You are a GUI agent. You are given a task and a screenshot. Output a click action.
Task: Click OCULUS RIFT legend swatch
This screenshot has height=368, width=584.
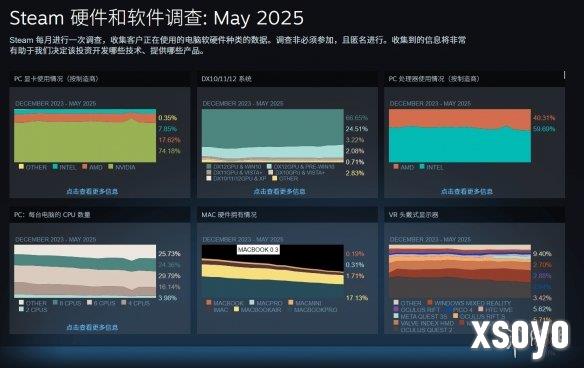tap(396, 309)
